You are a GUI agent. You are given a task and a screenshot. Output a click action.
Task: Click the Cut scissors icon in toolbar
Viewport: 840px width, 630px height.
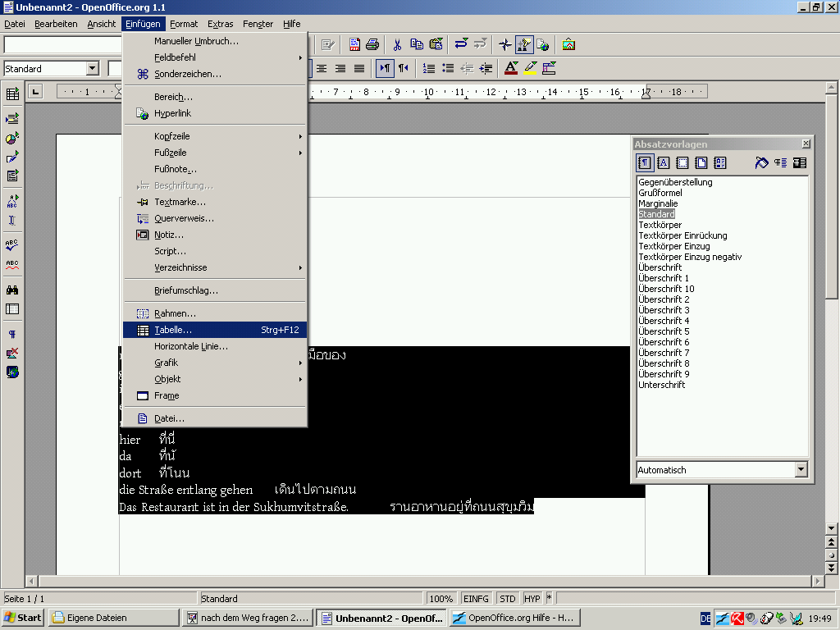tap(397, 44)
